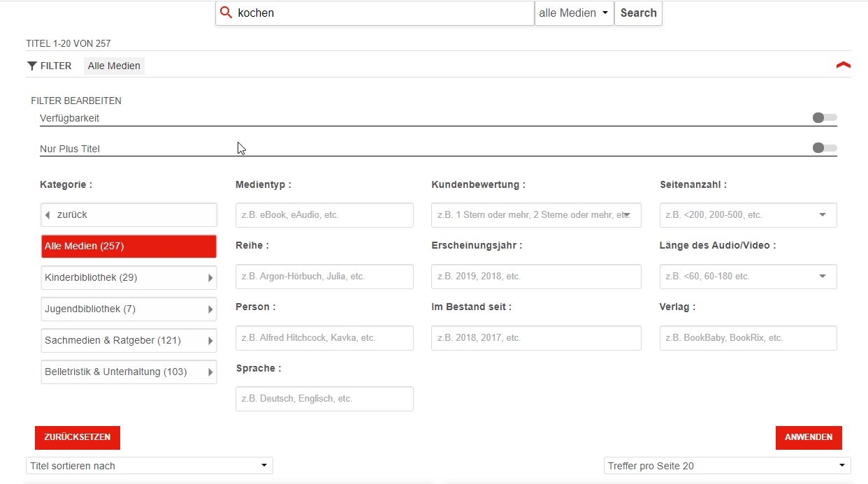Click the funnel FILTER icon

pyautogui.click(x=32, y=66)
